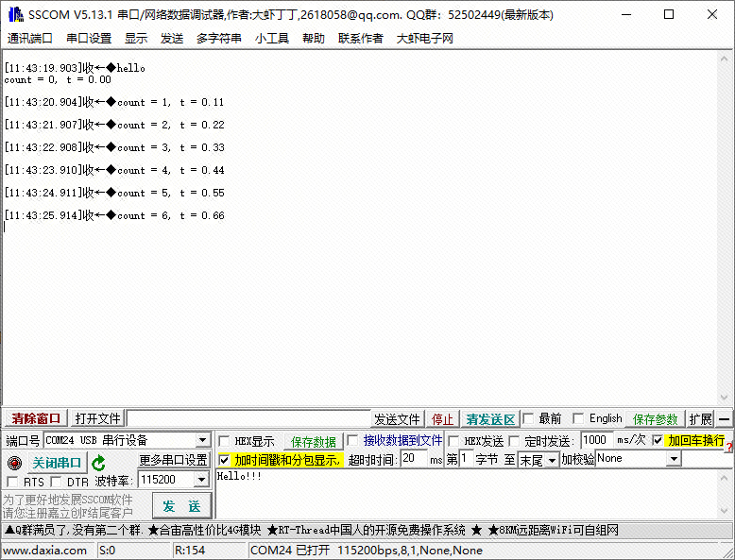Click the 停止 button

[x=442, y=419]
